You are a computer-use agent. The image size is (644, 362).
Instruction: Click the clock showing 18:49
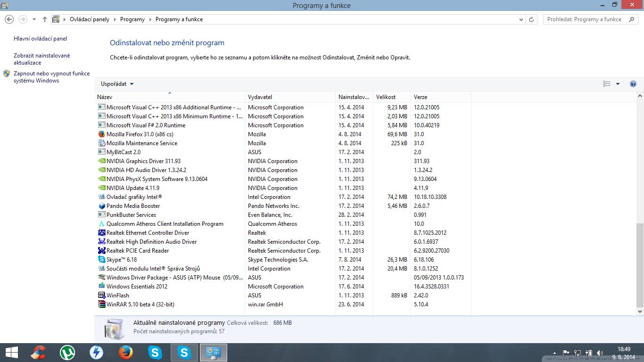coord(624,349)
